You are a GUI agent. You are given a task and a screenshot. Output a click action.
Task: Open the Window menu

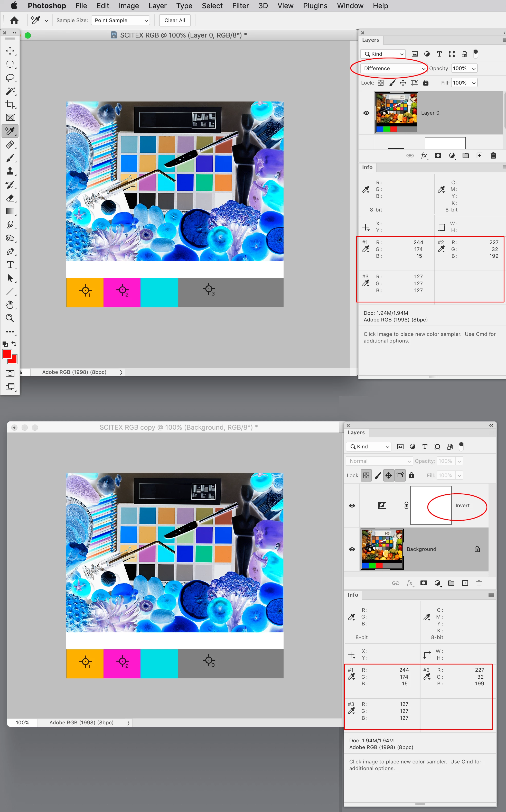[350, 6]
